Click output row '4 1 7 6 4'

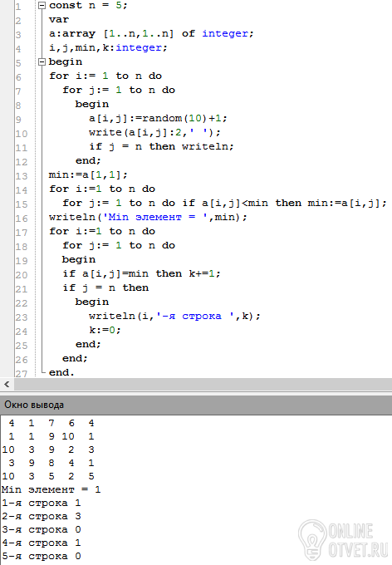coord(51,423)
